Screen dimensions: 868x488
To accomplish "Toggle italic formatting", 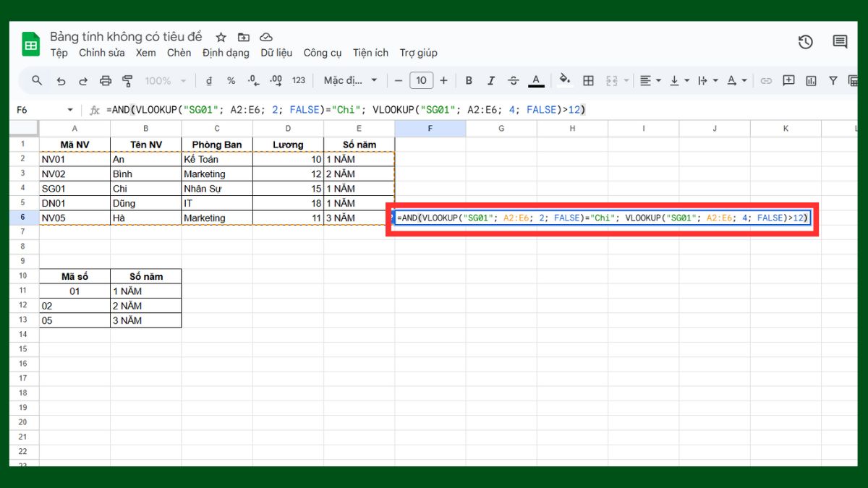I will (490, 80).
